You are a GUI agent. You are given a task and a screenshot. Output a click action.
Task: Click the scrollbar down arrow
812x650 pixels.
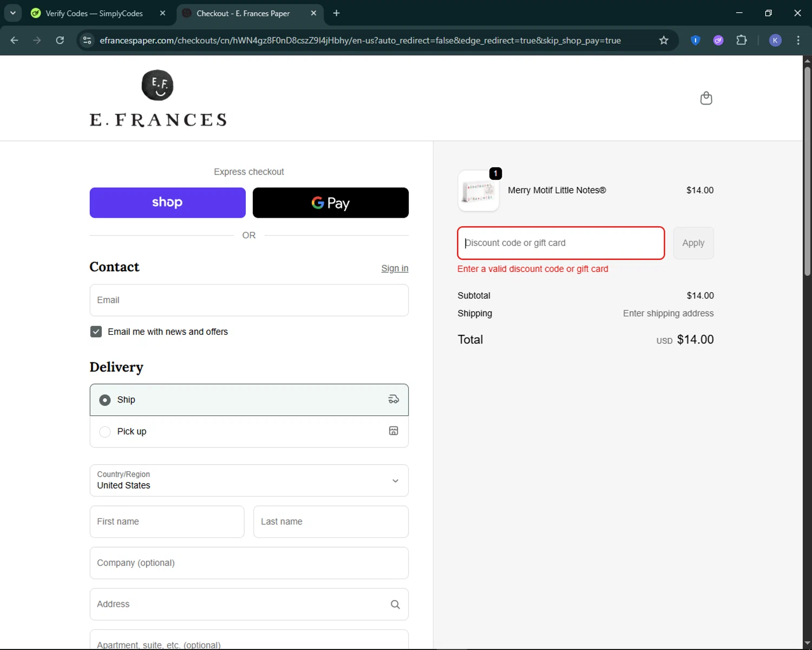tap(807, 644)
